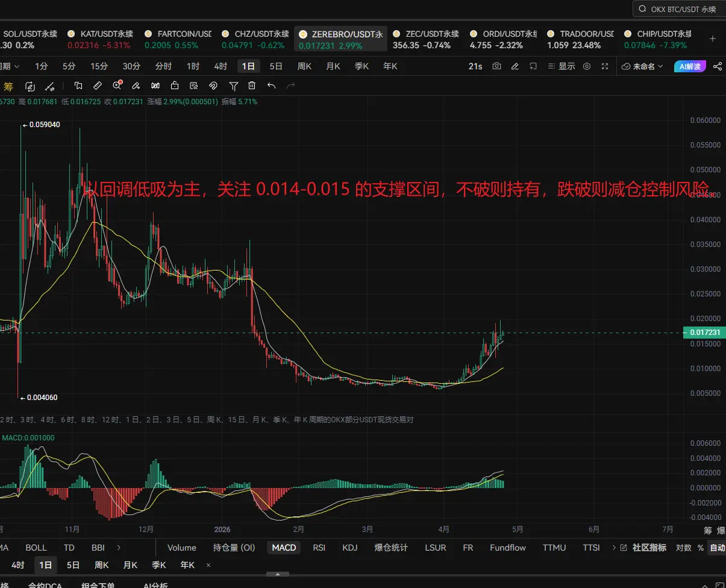
Task: Close the bottom timeframe row with X
Action: click(208, 565)
